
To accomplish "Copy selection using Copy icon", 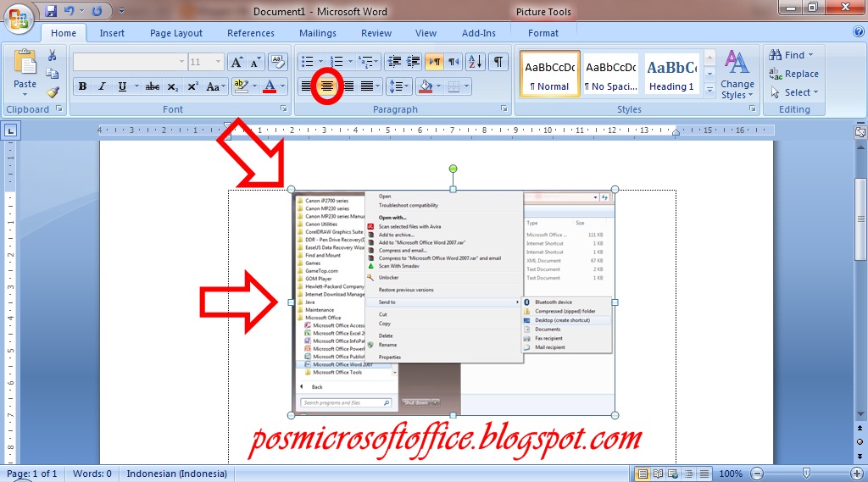I will point(52,74).
